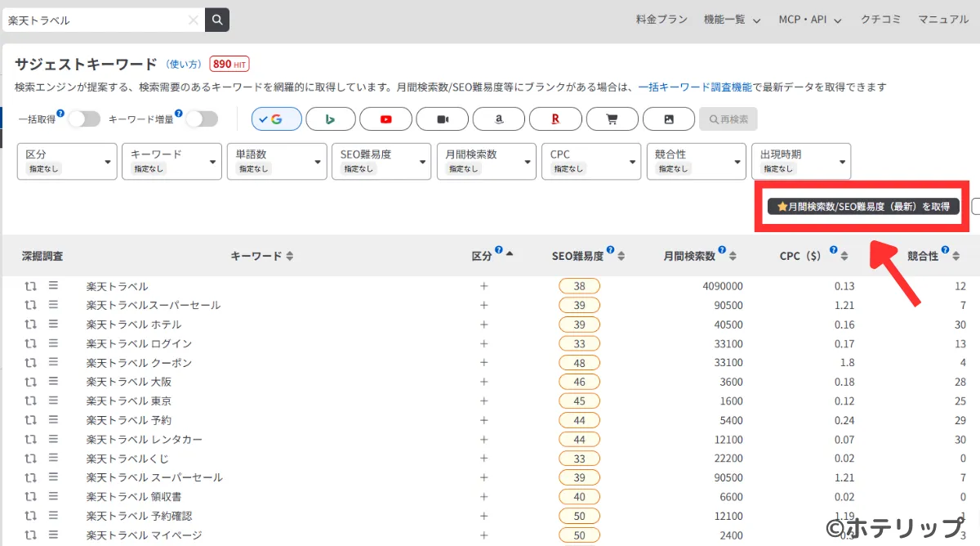Sort by 区分 column arrow
The width and height of the screenshot is (980, 546).
point(510,254)
